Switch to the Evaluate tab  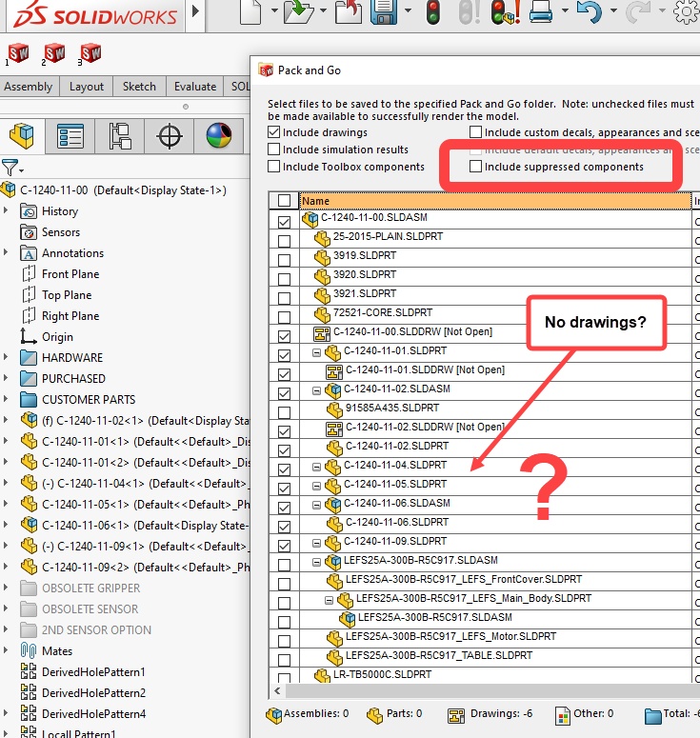195,87
